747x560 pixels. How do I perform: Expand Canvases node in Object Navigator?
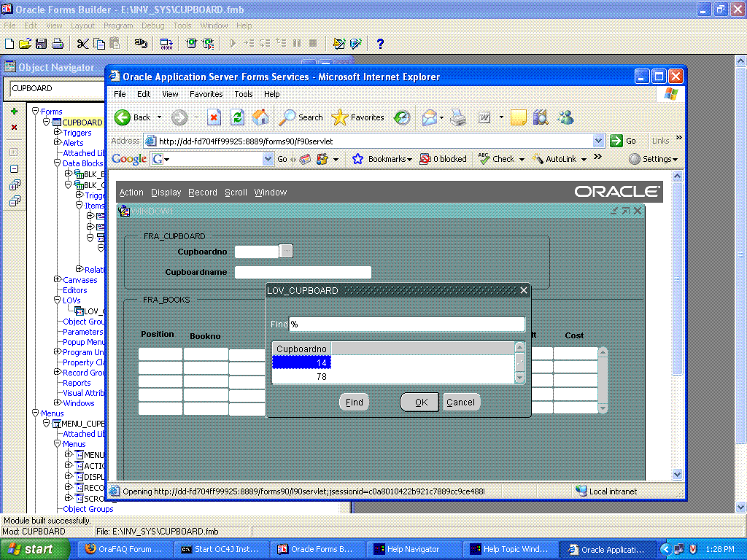pyautogui.click(x=57, y=279)
